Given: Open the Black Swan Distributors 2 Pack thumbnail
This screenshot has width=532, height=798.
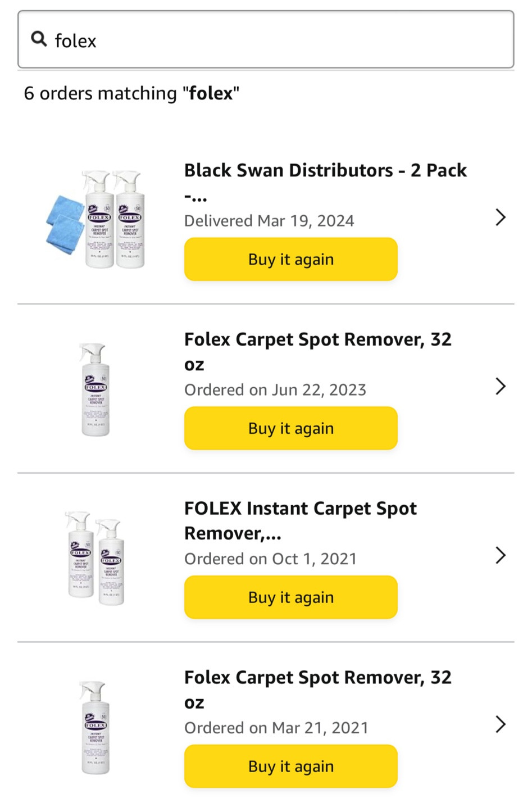Looking at the screenshot, I should (x=96, y=219).
